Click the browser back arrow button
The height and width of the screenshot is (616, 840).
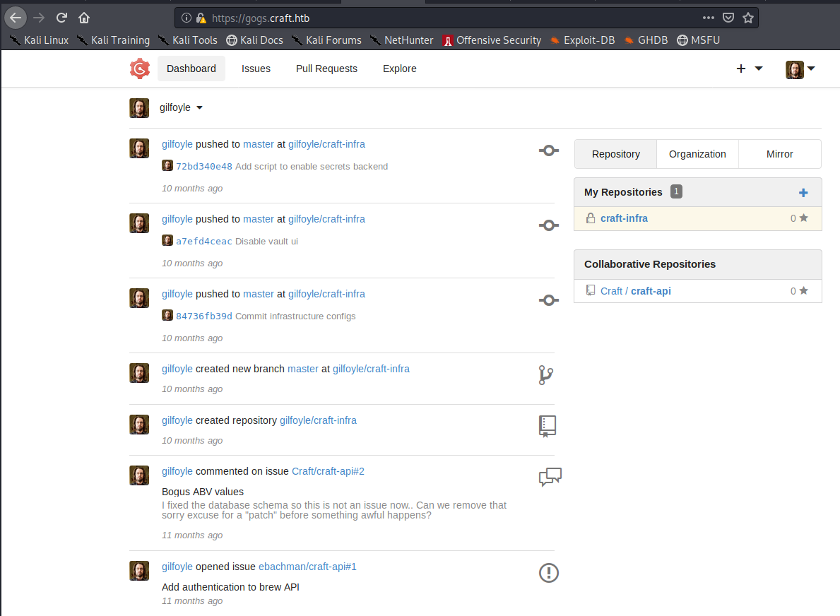coord(16,18)
